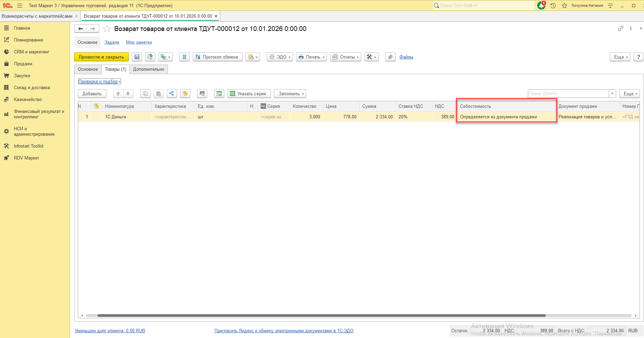The width and height of the screenshot is (644, 338).
Task: Open the Отчеты dropdown
Action: click(x=346, y=57)
